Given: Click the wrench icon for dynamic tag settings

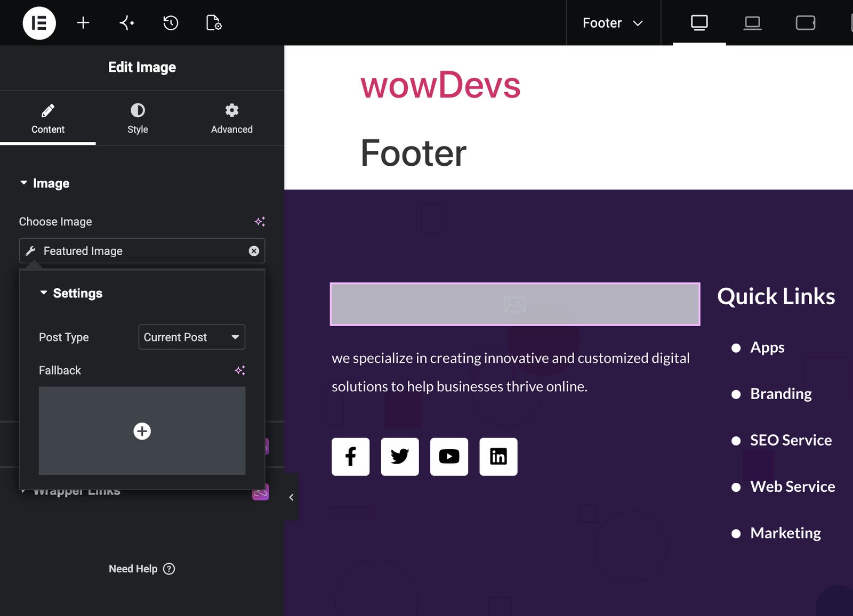Looking at the screenshot, I should click(x=31, y=251).
